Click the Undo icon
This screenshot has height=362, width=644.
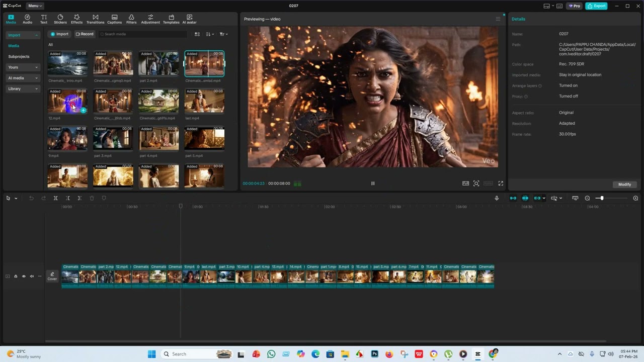click(31, 199)
